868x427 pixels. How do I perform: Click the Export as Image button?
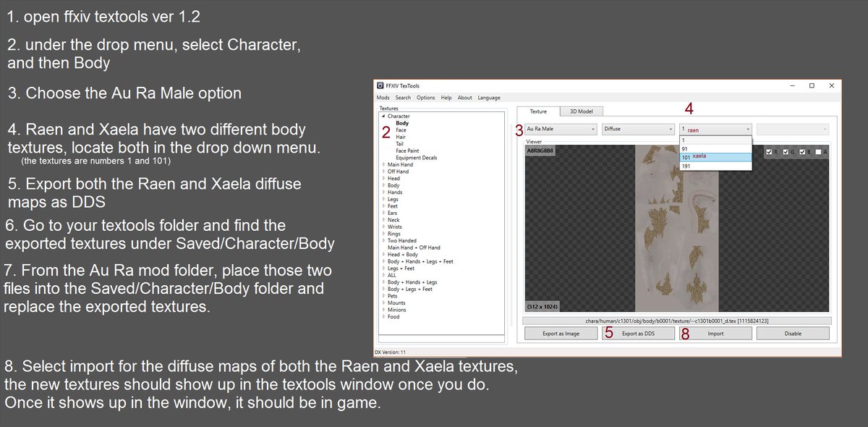point(561,334)
